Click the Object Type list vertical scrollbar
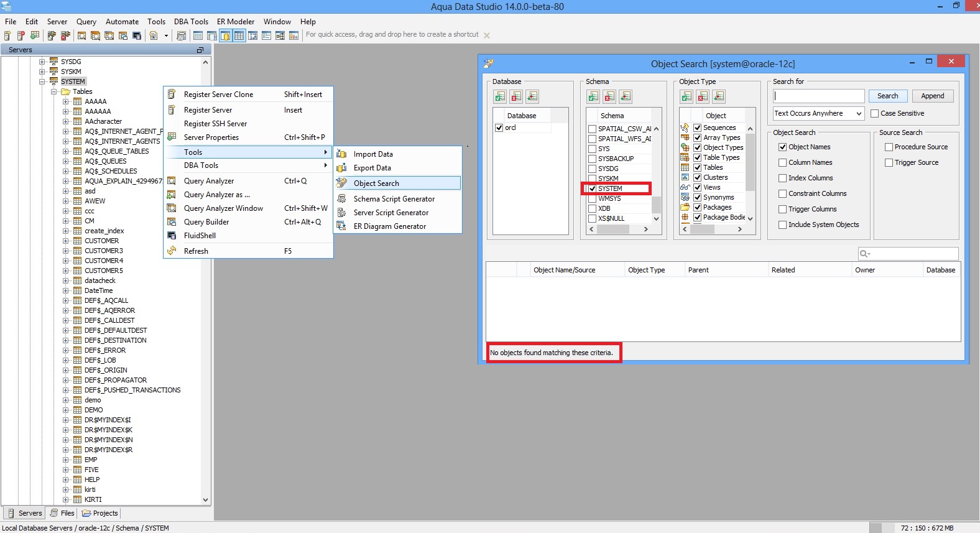This screenshot has height=533, width=980. 750,173
